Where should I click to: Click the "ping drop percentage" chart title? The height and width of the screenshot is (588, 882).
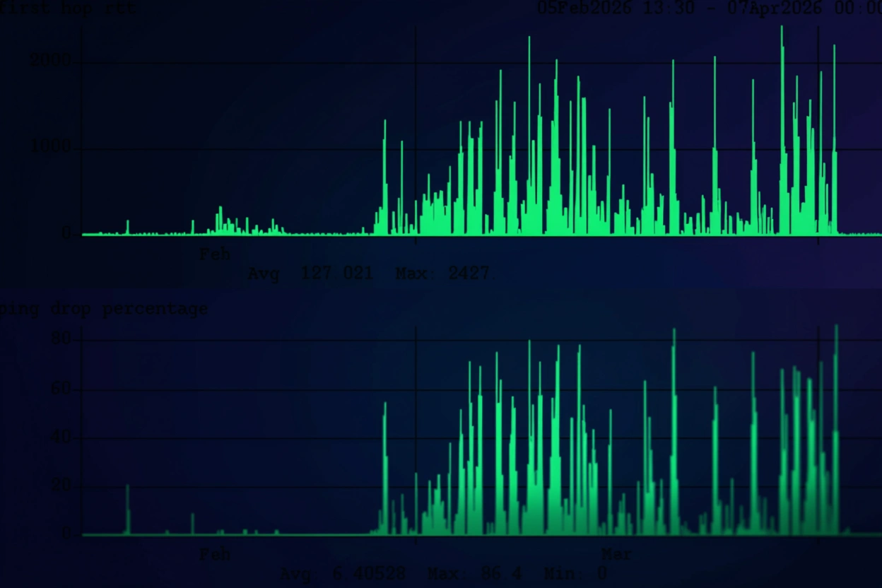[x=103, y=309]
